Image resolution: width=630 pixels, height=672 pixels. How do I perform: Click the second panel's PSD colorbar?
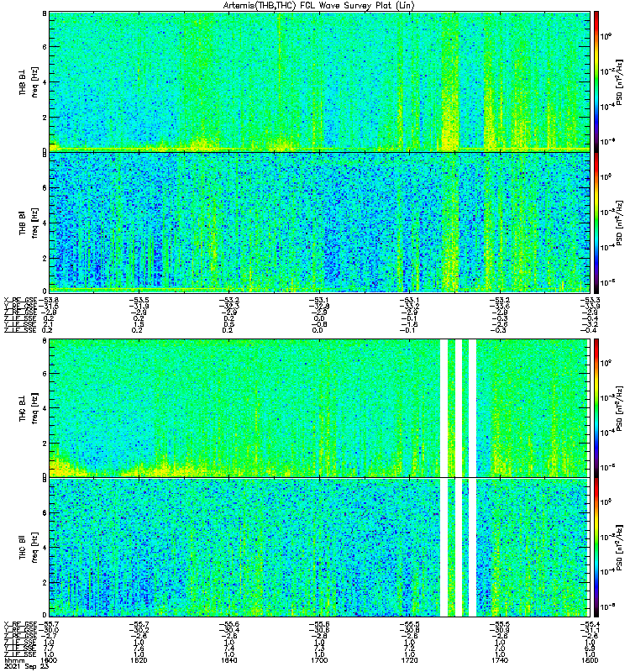(596, 222)
